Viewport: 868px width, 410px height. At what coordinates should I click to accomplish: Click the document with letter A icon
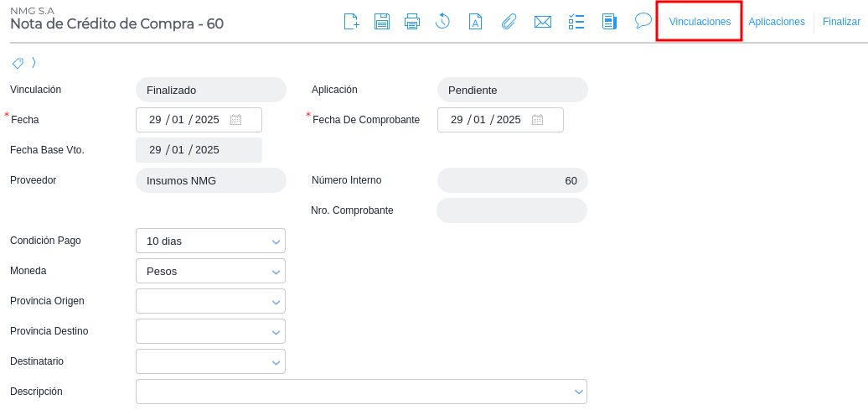coord(476,22)
